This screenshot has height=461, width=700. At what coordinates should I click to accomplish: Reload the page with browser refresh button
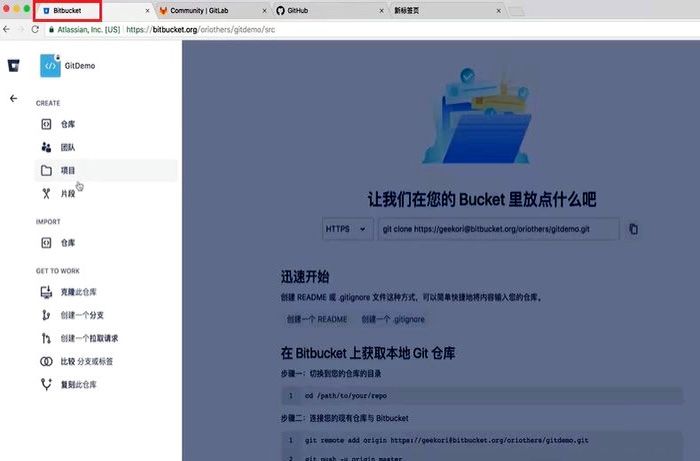[x=35, y=29]
